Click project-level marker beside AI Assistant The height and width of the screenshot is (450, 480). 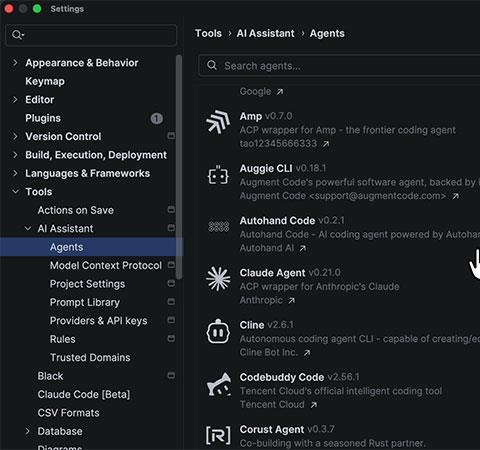click(171, 228)
